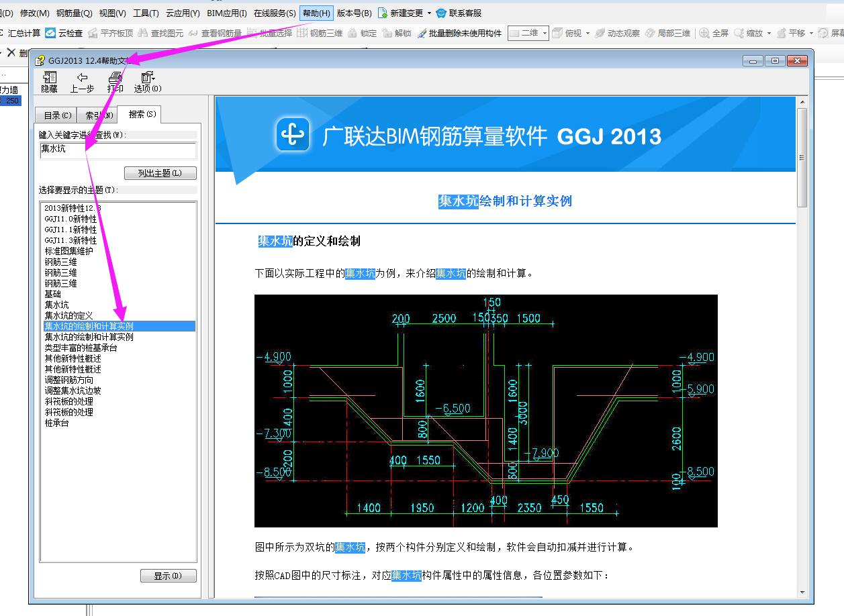Click the 上一步 (Back) arrow icon

[x=82, y=77]
